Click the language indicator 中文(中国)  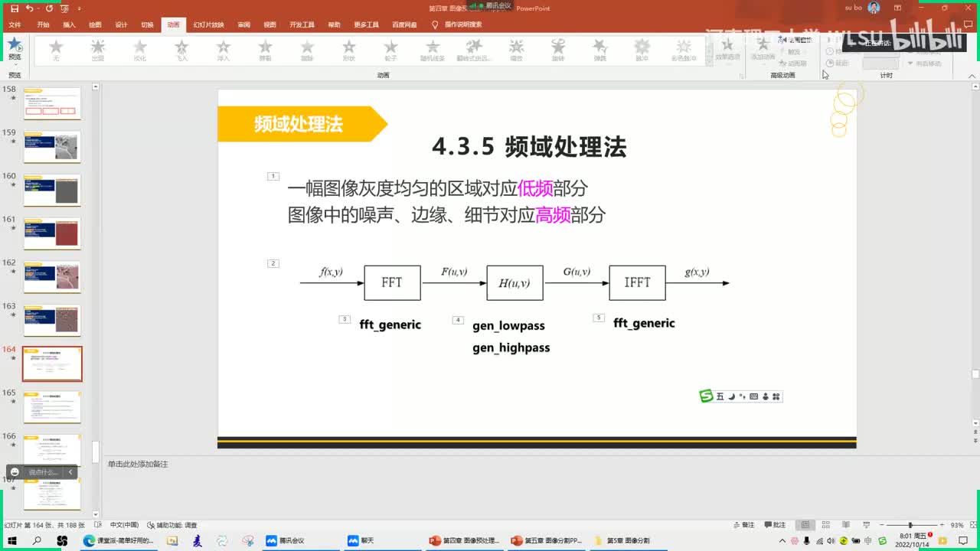point(124,525)
